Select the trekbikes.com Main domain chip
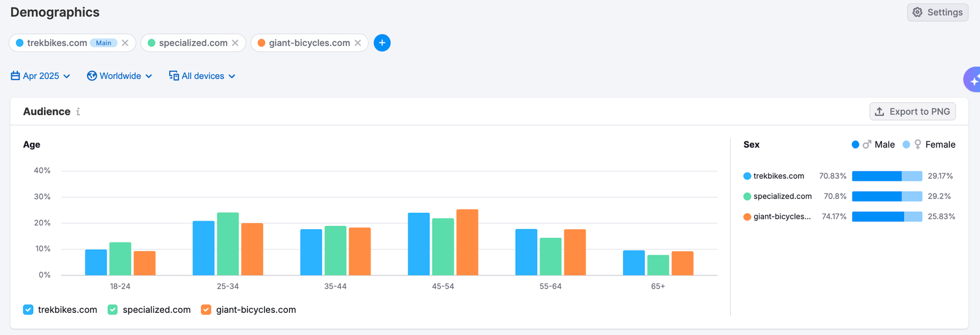The width and height of the screenshot is (980, 335). point(57,43)
